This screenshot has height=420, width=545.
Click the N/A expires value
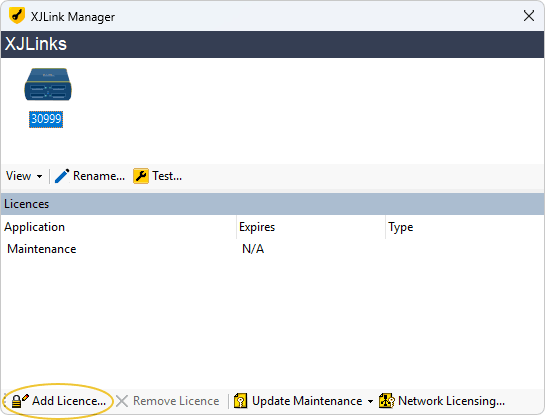tap(253, 249)
